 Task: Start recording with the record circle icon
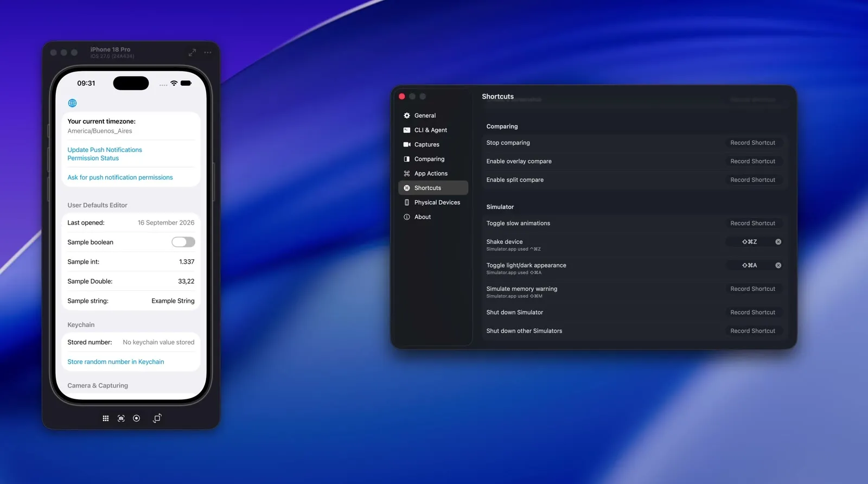coord(137,418)
